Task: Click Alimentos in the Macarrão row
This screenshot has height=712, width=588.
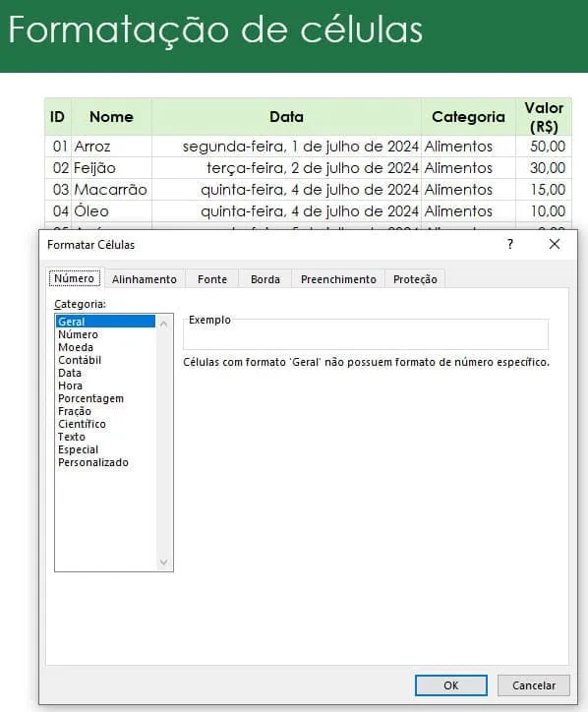Action: tap(468, 190)
